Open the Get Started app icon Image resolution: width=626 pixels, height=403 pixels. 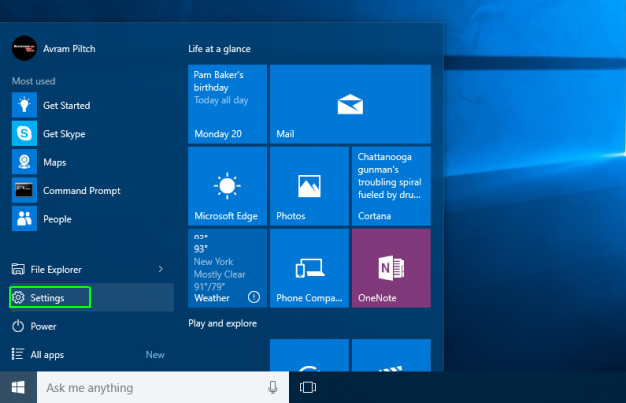point(24,105)
